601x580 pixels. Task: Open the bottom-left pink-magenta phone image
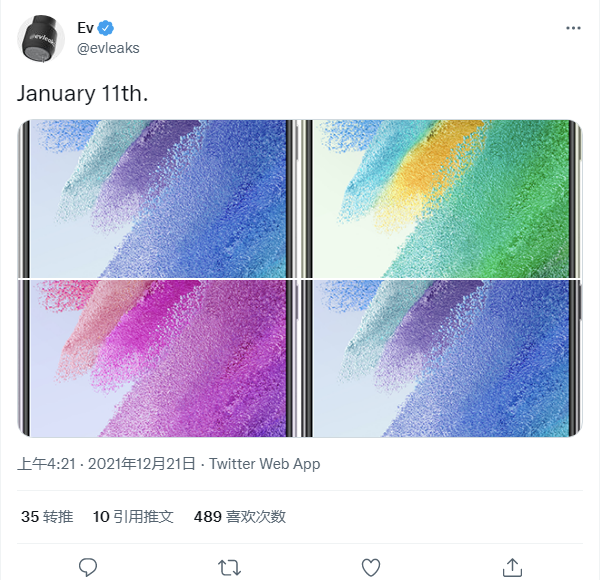click(x=158, y=358)
